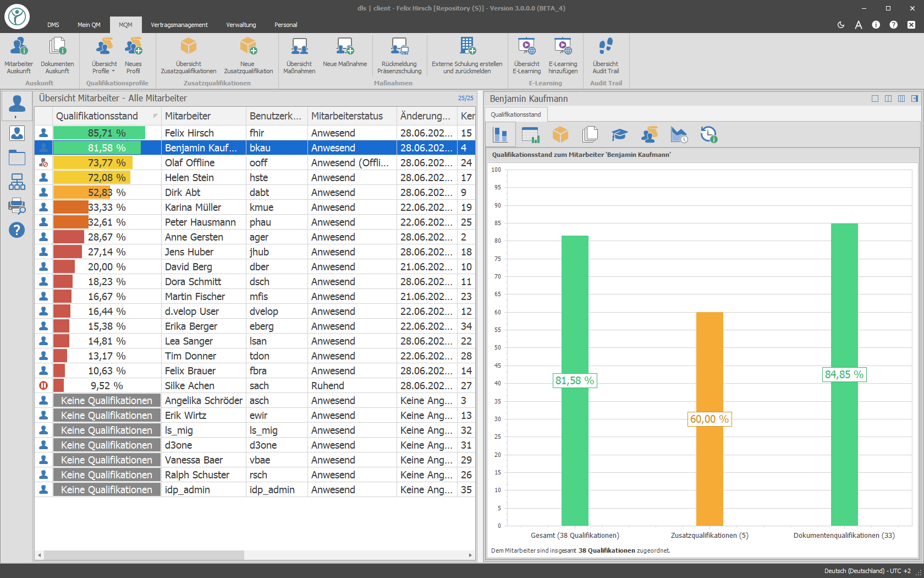Open the organization chart icon in the left sidebar
This screenshot has width=924, height=578.
(x=17, y=182)
